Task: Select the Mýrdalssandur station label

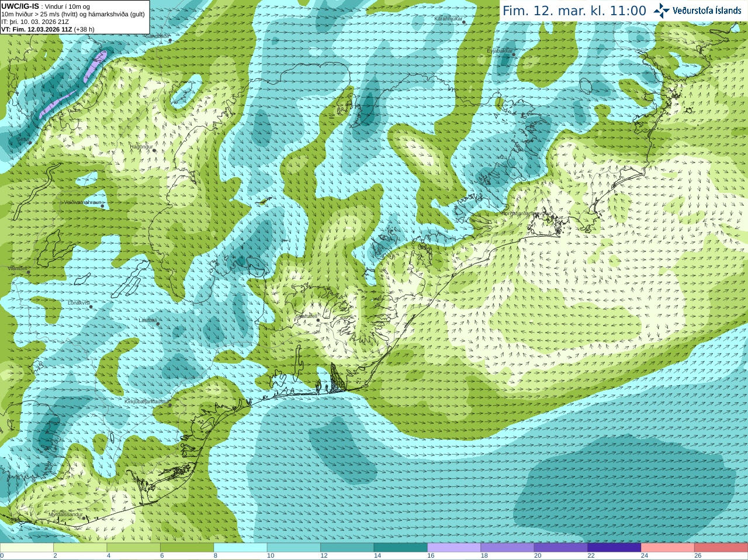Action: point(65,514)
